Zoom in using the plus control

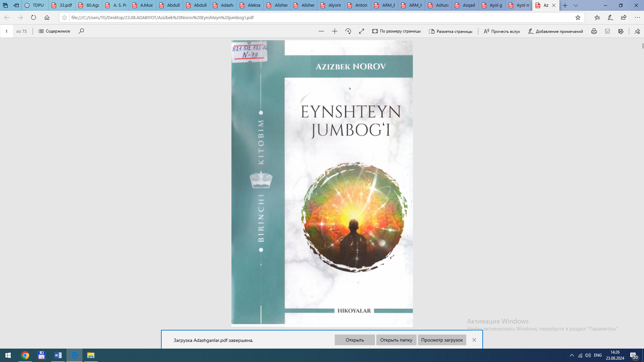pyautogui.click(x=334, y=31)
